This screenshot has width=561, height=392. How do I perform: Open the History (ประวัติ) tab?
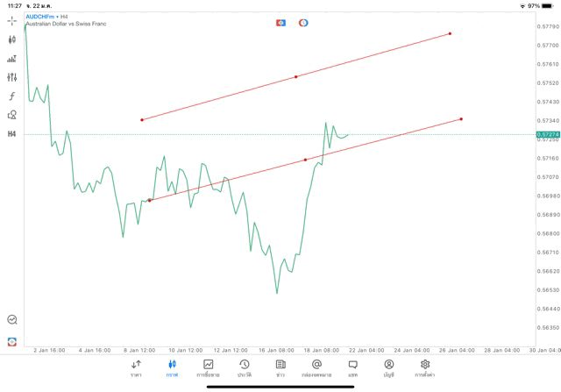click(x=245, y=368)
